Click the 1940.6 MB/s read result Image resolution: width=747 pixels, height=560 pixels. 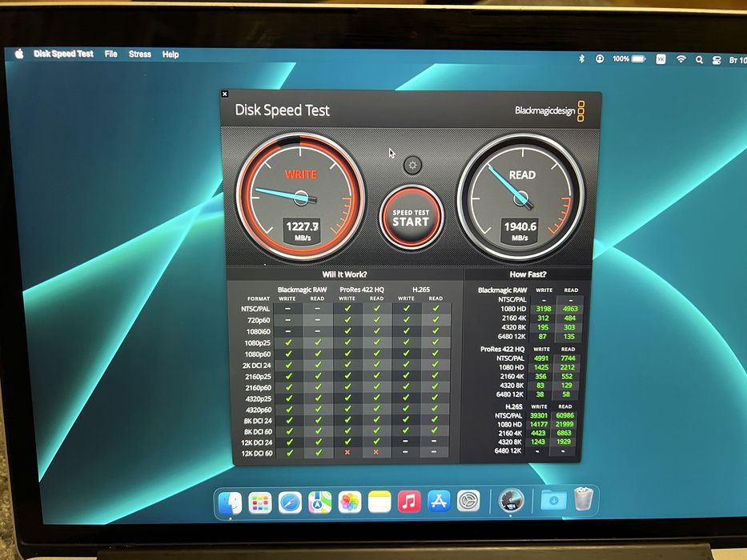520,231
